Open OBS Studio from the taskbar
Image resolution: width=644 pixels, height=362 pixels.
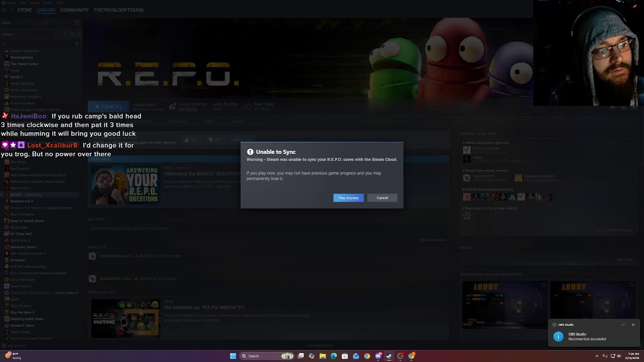400,356
